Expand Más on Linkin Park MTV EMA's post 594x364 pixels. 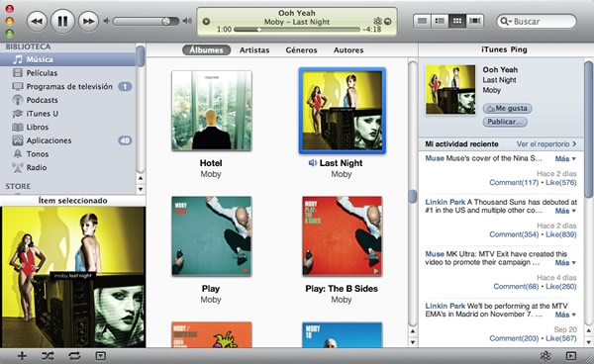coord(565,315)
